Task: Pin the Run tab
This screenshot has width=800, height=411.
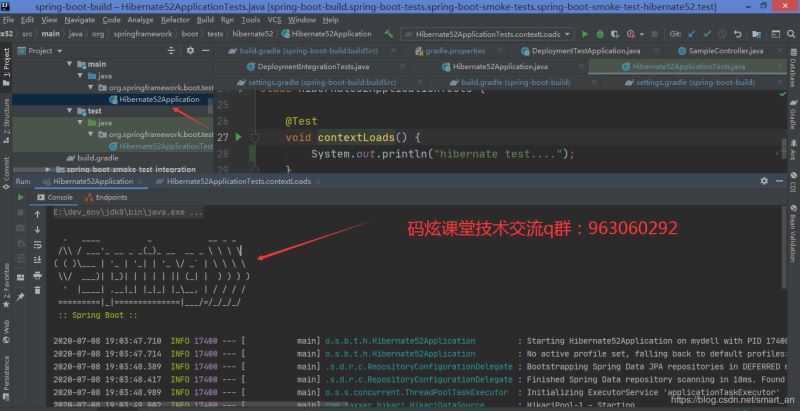Action: point(20,296)
